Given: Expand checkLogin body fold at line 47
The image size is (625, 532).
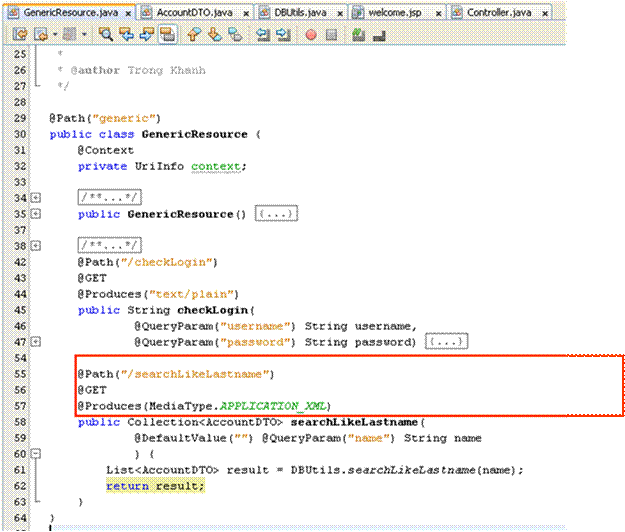Looking at the screenshot, I should tap(36, 342).
